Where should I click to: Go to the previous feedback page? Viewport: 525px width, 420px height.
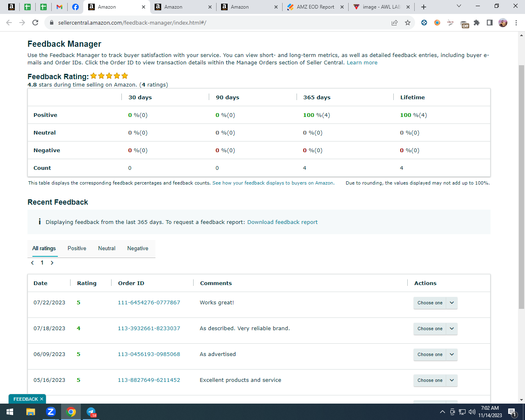click(32, 263)
